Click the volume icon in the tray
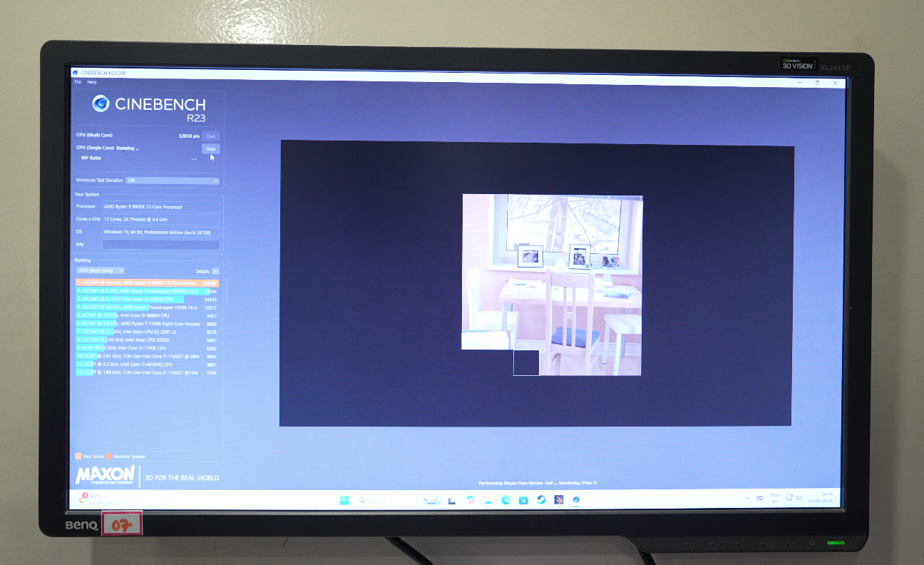Screen dimensions: 924x565 click(799, 498)
